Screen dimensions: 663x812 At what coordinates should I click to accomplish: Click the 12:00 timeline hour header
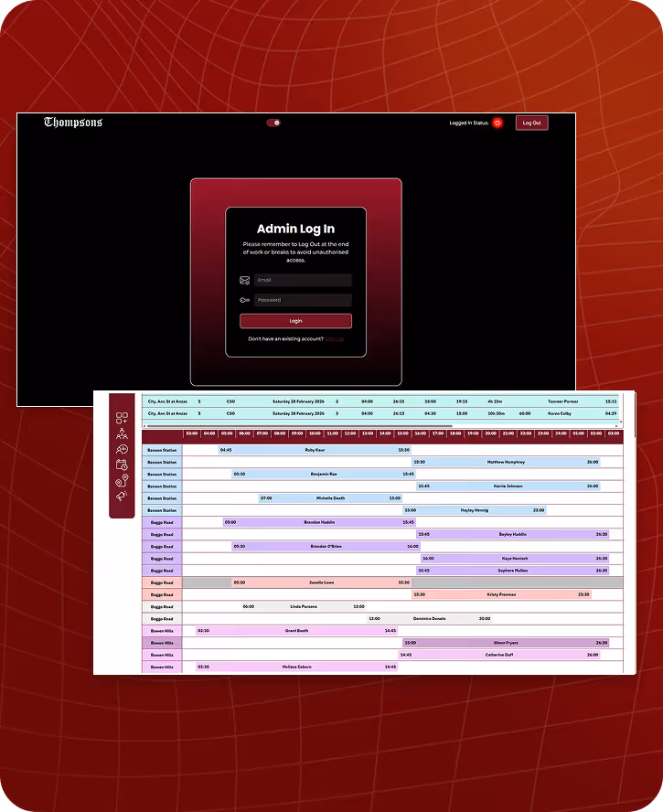click(x=350, y=433)
